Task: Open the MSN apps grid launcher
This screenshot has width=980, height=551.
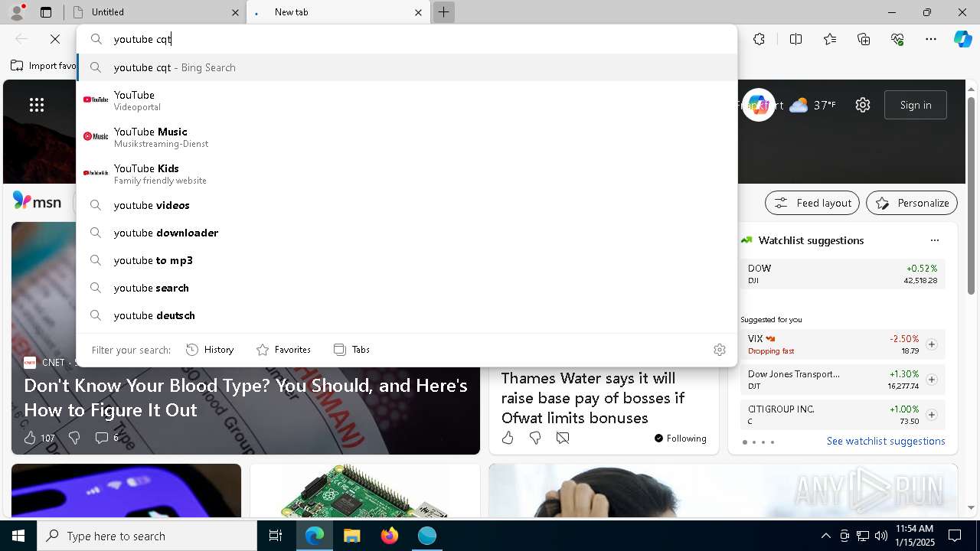Action: coord(37,105)
